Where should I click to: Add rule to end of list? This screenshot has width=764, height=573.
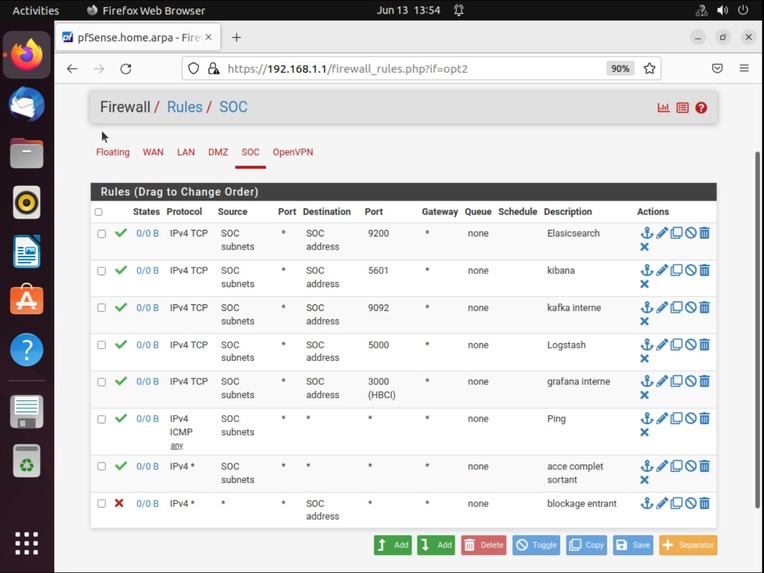pos(436,545)
